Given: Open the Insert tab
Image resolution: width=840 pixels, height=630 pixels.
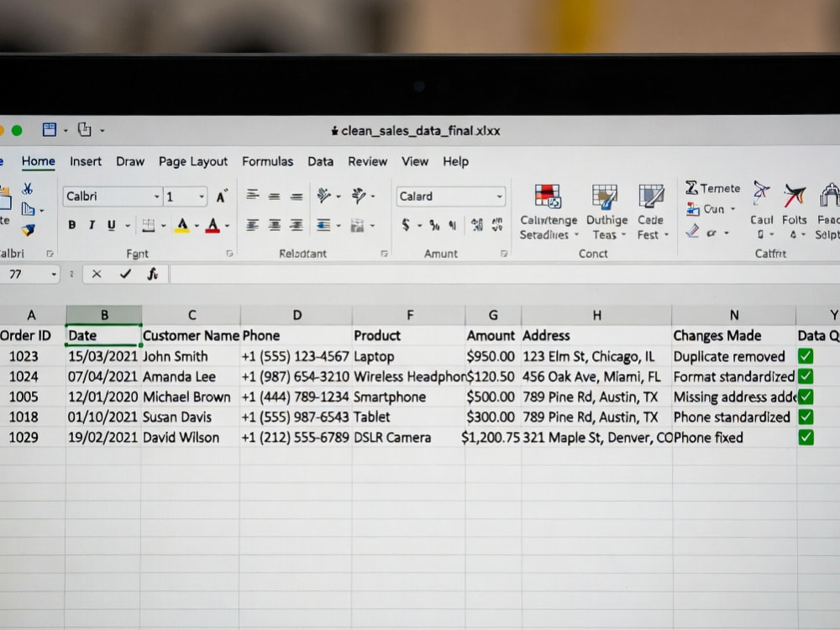Looking at the screenshot, I should (x=86, y=161).
